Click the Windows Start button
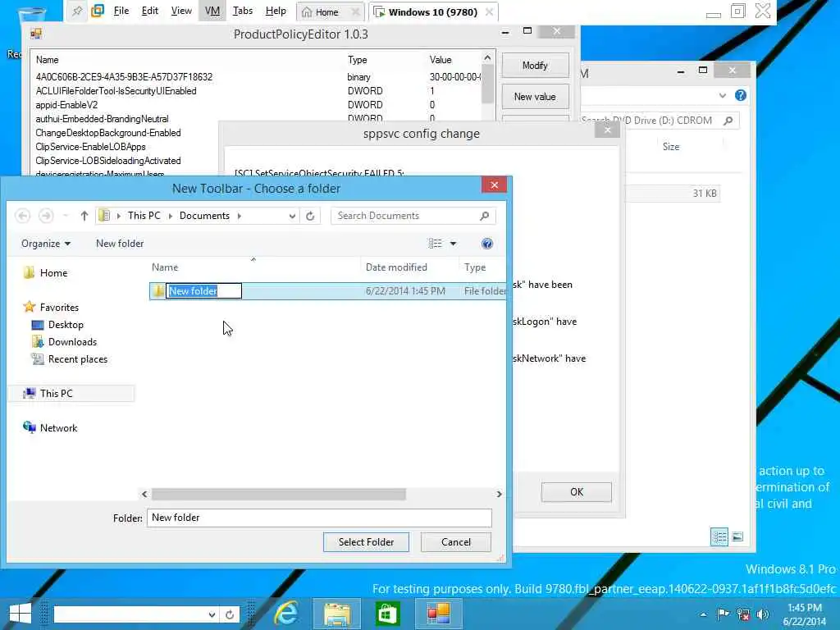The height and width of the screenshot is (630, 840). (21, 614)
